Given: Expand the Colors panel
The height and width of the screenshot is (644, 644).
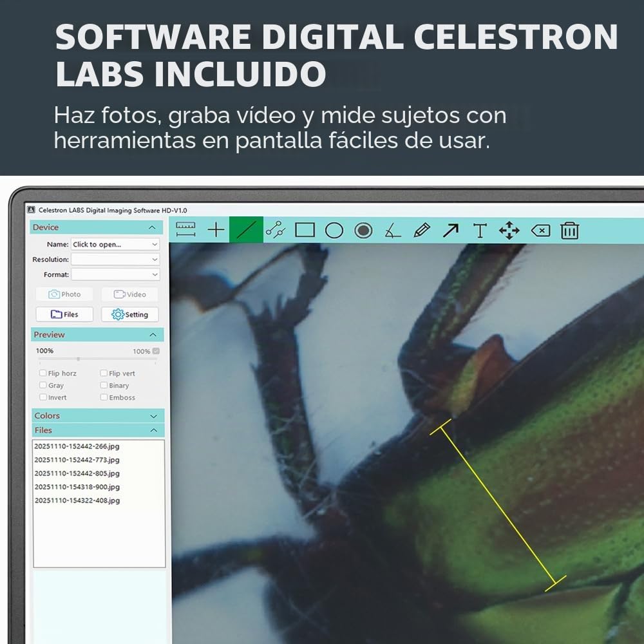Looking at the screenshot, I should tap(154, 416).
